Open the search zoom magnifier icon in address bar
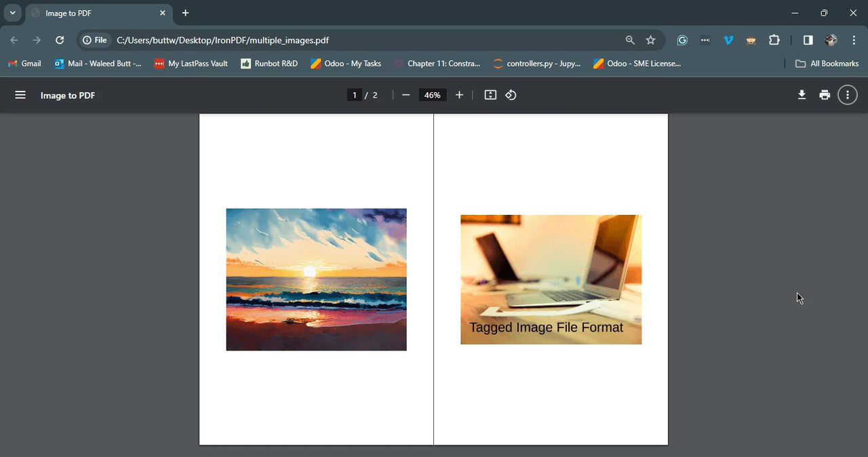 630,40
